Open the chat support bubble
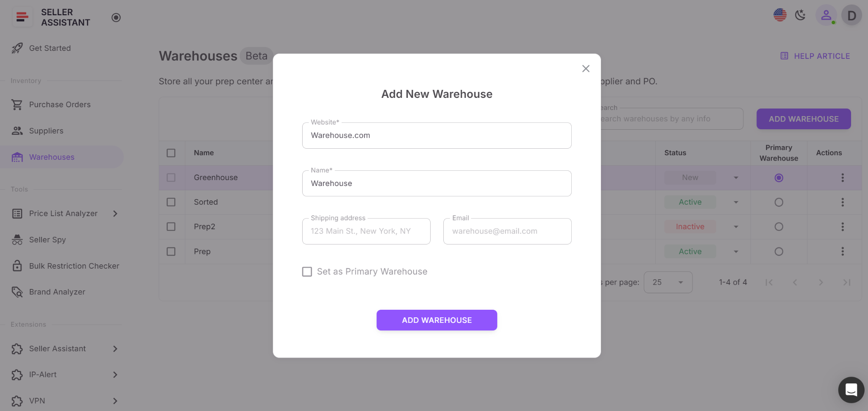Viewport: 868px width, 411px height. pyautogui.click(x=851, y=390)
